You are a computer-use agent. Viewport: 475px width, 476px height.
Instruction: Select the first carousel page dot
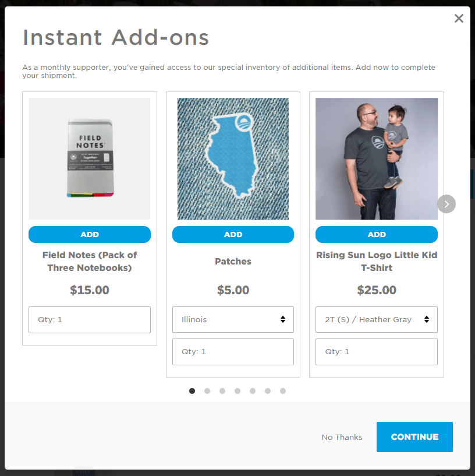(192, 391)
